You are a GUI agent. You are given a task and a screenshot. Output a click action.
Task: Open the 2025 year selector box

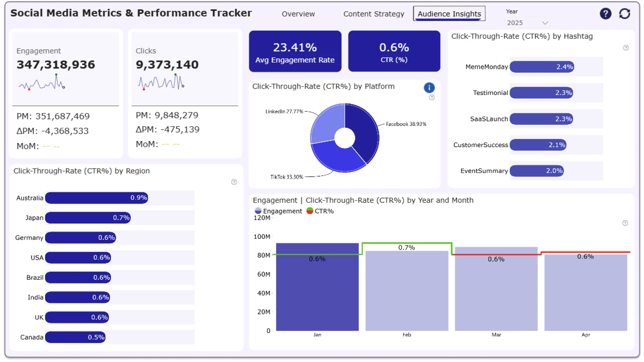[528, 23]
